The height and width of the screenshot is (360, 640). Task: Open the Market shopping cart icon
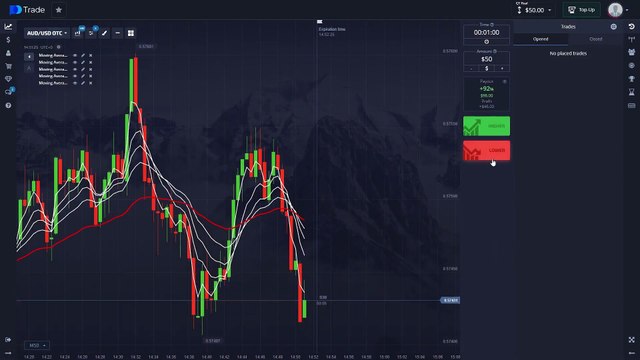pyautogui.click(x=8, y=66)
